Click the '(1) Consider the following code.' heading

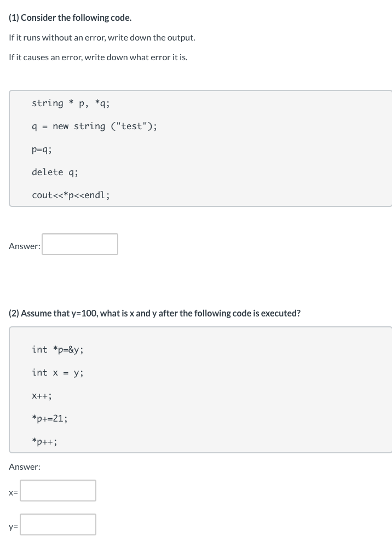click(70, 18)
